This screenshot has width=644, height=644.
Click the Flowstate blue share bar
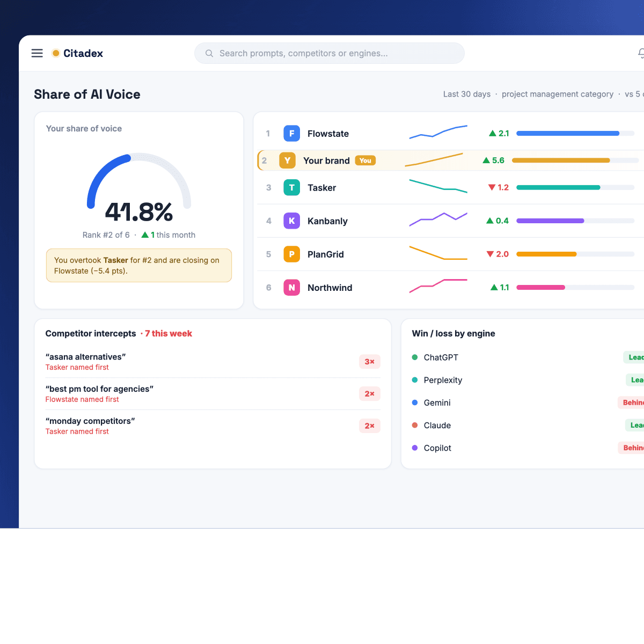pos(568,133)
